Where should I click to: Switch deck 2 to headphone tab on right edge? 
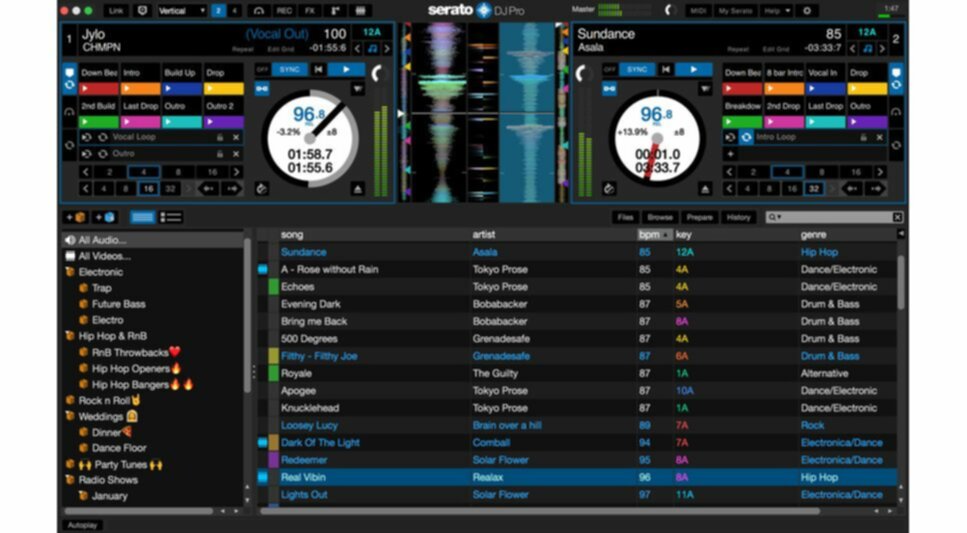(895, 112)
